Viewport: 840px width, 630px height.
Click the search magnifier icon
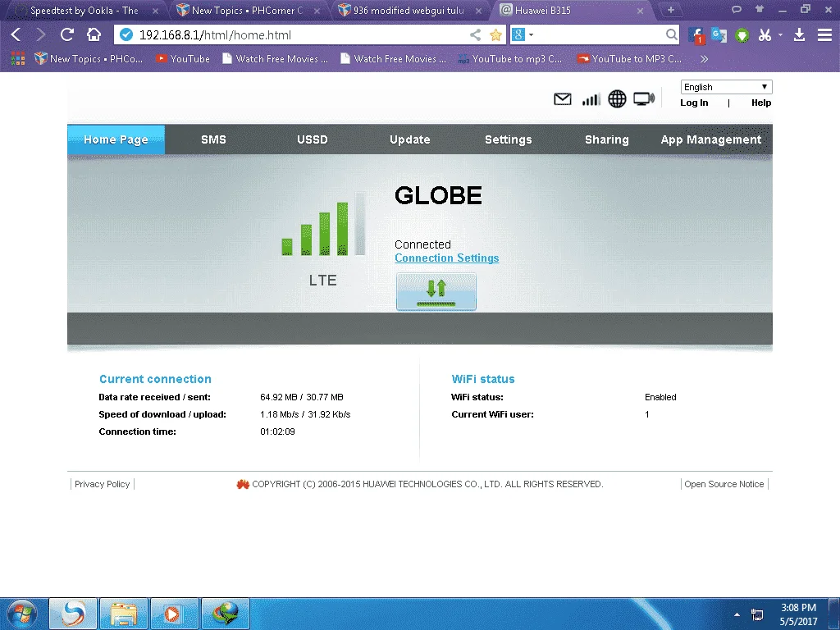(671, 34)
